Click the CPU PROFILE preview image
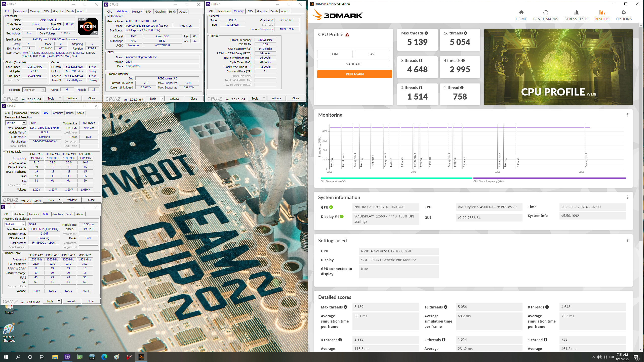Screen dimensions: 644x362 [x=558, y=67]
